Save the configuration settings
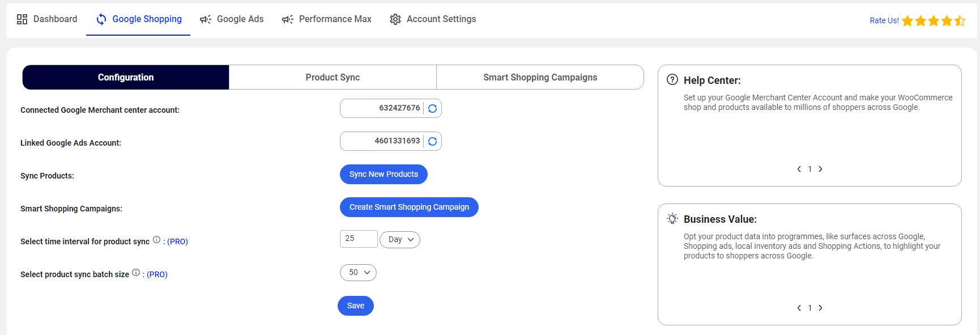The height and width of the screenshot is (335, 980). point(356,306)
